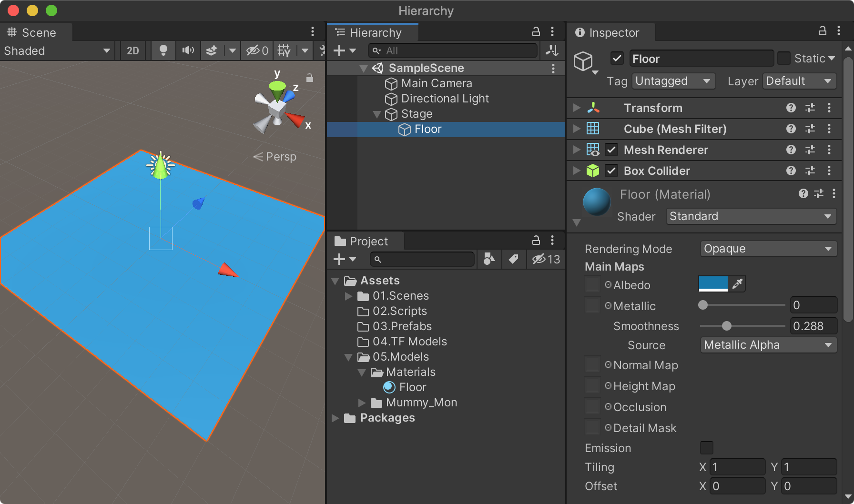Viewport: 854px width, 504px height.
Task: Click the scene gizmo lock icon
Action: 310,78
